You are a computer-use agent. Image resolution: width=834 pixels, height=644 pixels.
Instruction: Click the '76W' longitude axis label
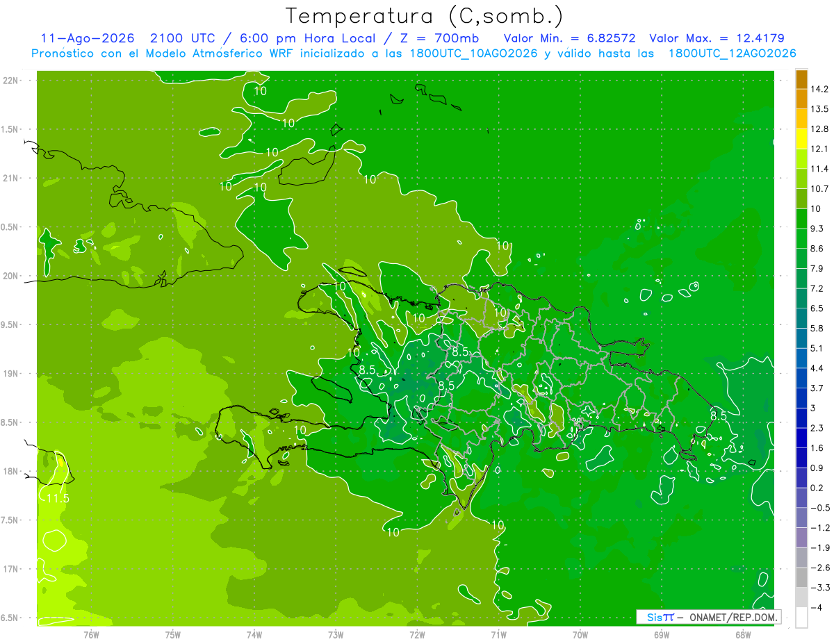click(91, 634)
